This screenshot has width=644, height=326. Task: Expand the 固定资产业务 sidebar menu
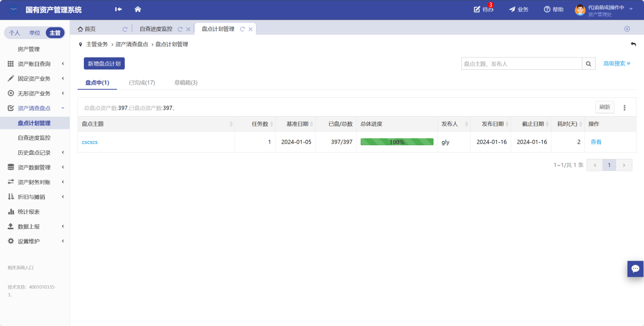click(x=34, y=78)
